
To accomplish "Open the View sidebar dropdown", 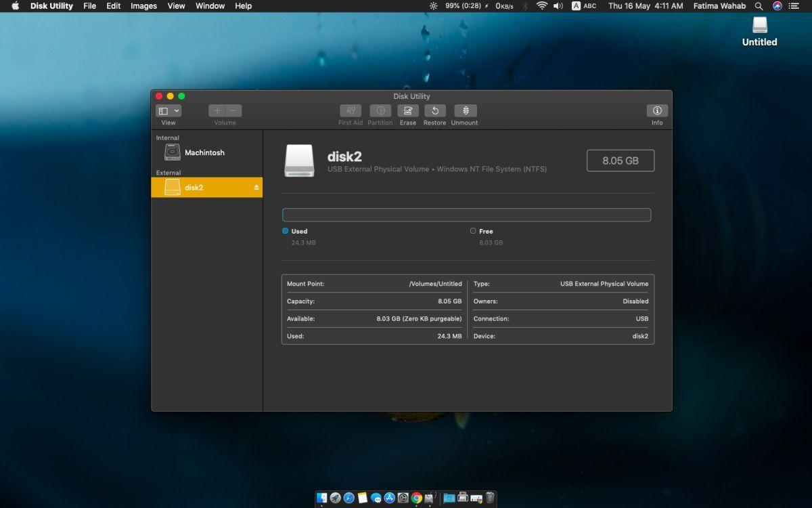I will [168, 110].
